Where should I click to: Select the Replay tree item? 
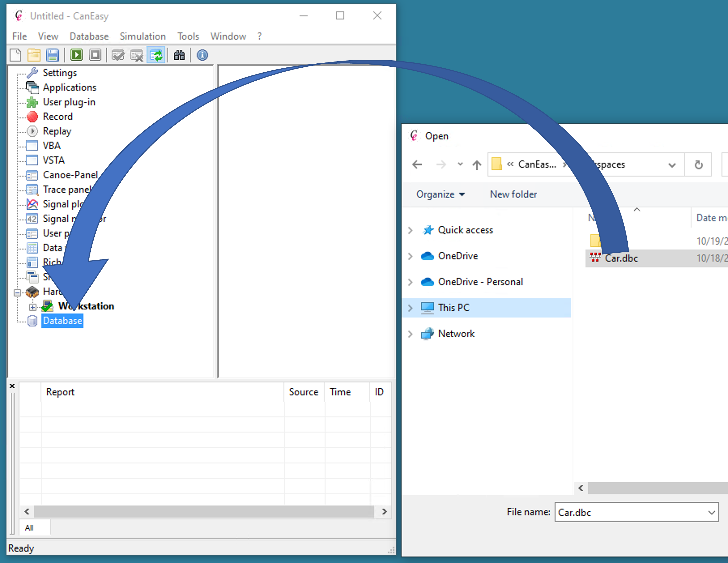click(x=57, y=131)
